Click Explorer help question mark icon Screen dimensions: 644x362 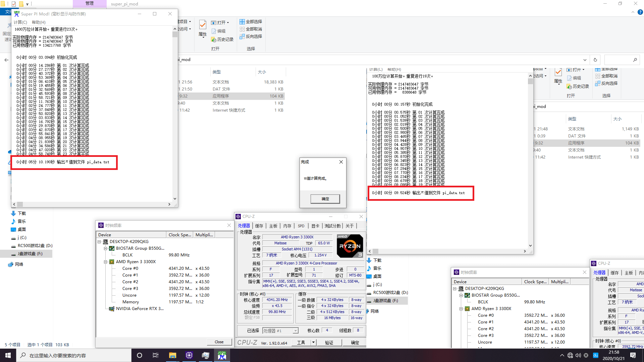pyautogui.click(x=640, y=12)
